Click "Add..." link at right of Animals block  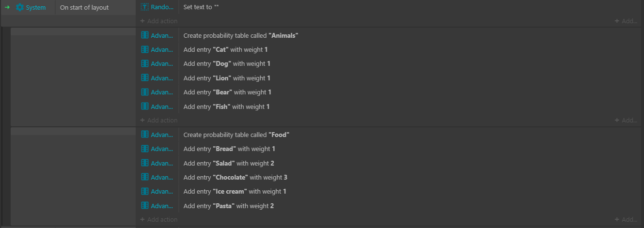626,120
